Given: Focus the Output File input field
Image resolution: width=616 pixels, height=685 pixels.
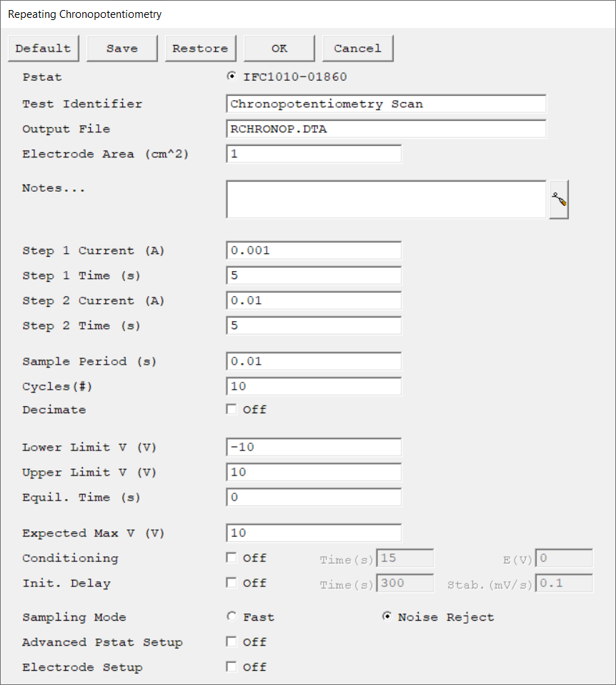Looking at the screenshot, I should coord(386,129).
